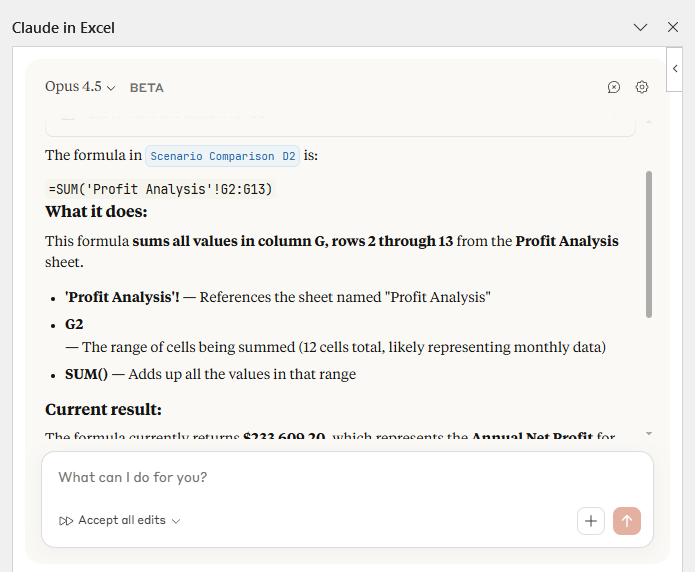Viewport: 695px width, 572px height.
Task: Click the BETA label next to the model name
Action: tap(147, 88)
